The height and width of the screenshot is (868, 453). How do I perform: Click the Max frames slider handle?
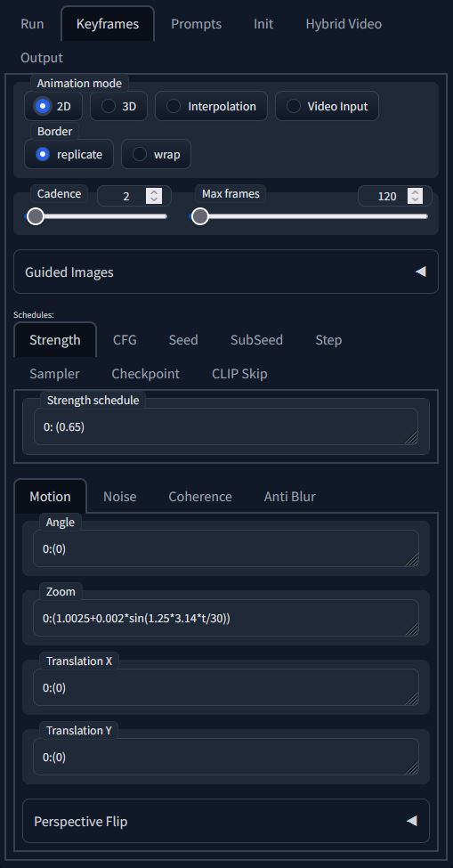(x=199, y=216)
